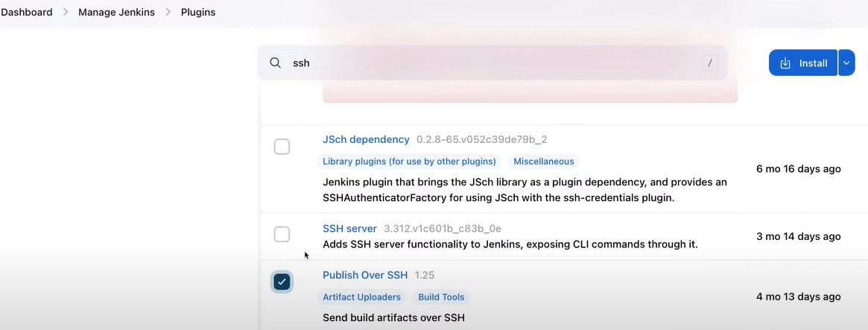The image size is (868, 330).
Task: Click the chevron after Dashboard breadcrumb
Action: (66, 12)
